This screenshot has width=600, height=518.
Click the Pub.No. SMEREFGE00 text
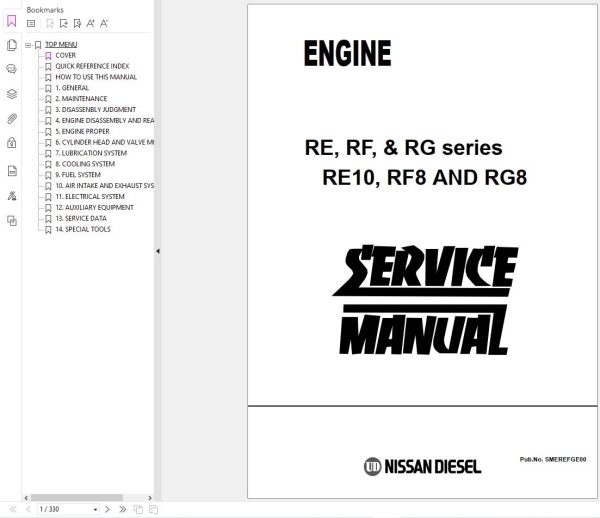point(553,459)
